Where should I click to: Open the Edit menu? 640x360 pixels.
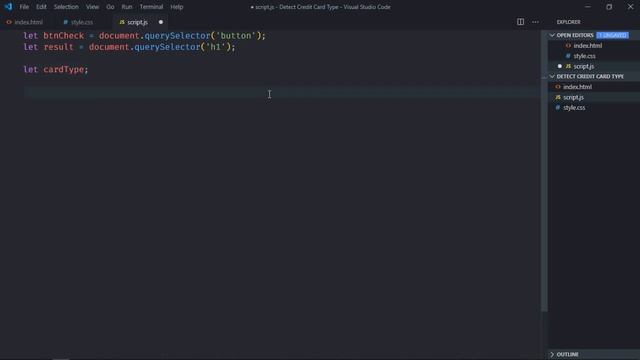[x=41, y=7]
